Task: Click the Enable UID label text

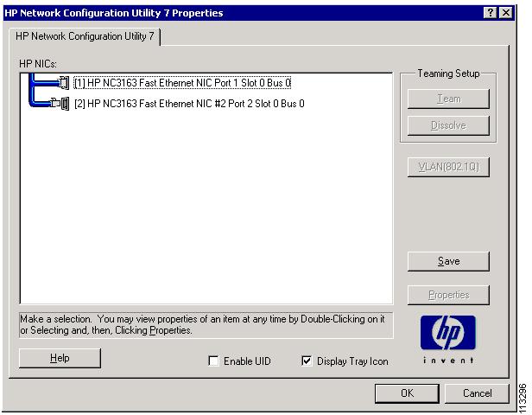Action: (x=247, y=361)
